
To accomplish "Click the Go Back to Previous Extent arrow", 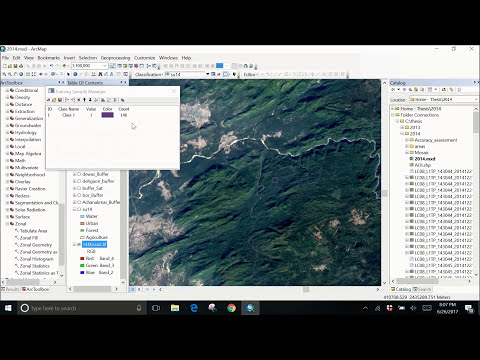I will 40,74.
